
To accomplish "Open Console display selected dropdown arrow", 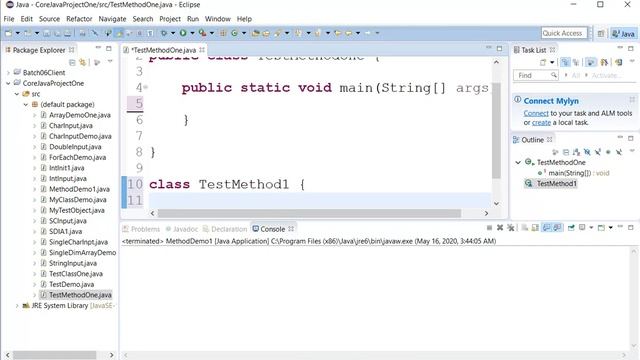I will pos(591,228).
